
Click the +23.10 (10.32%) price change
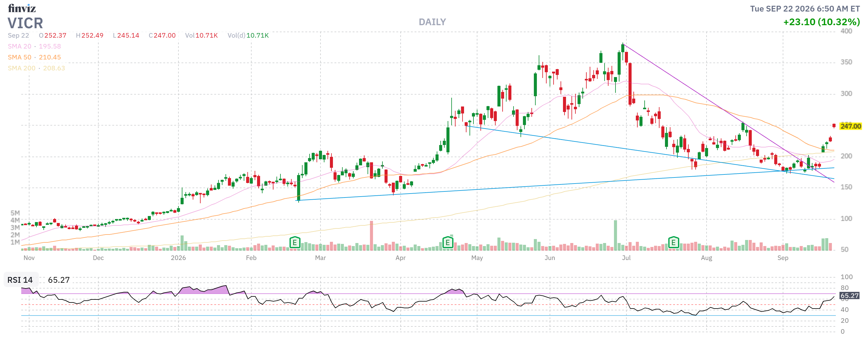click(822, 22)
